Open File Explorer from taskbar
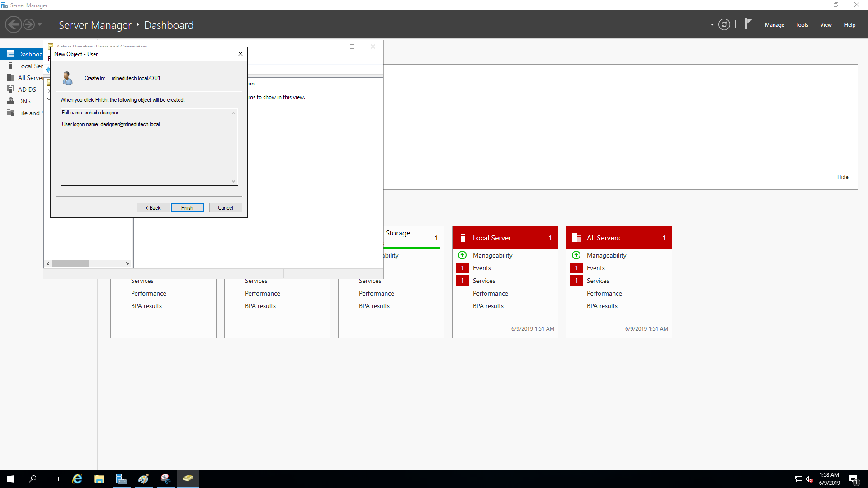 [x=99, y=479]
